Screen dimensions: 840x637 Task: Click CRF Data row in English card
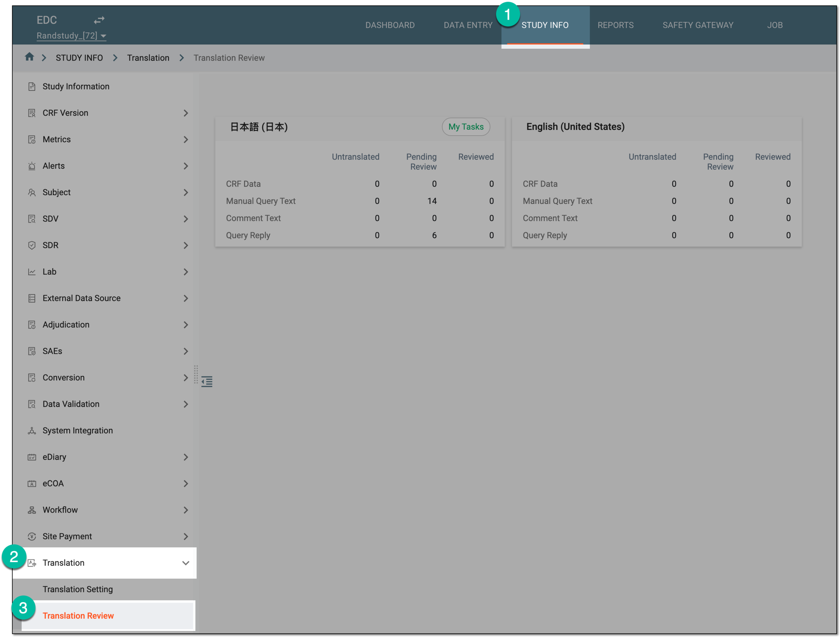point(657,184)
